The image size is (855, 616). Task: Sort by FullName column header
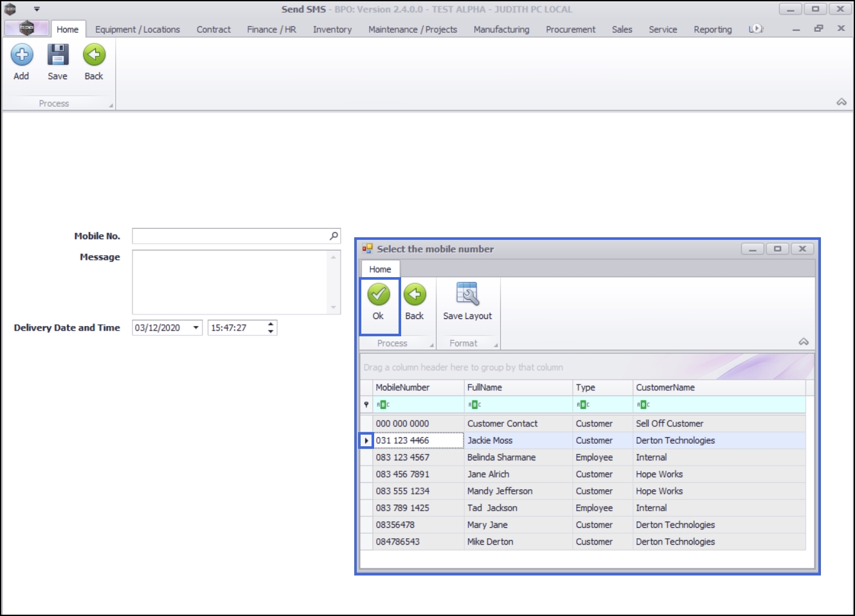[x=518, y=388]
